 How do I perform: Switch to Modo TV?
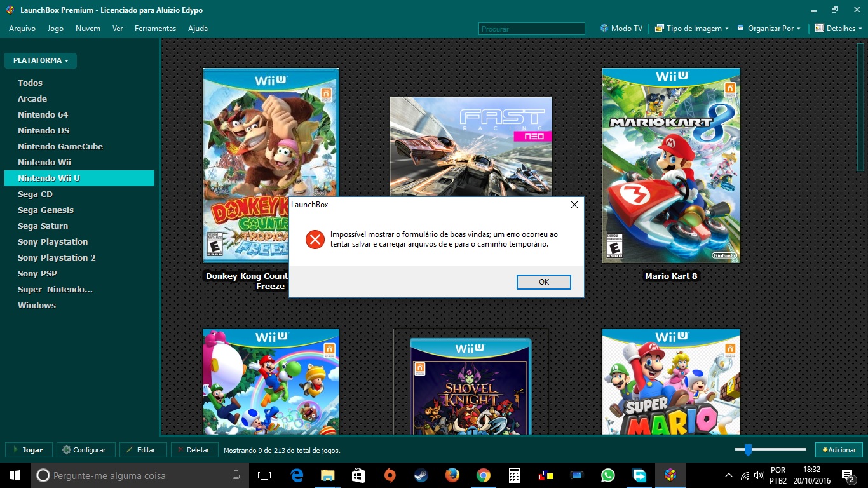(x=621, y=29)
